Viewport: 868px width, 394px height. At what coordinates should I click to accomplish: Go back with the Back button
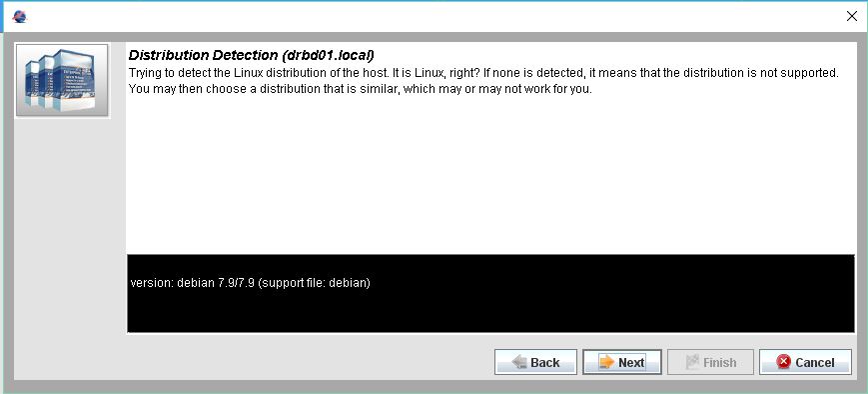click(535, 362)
